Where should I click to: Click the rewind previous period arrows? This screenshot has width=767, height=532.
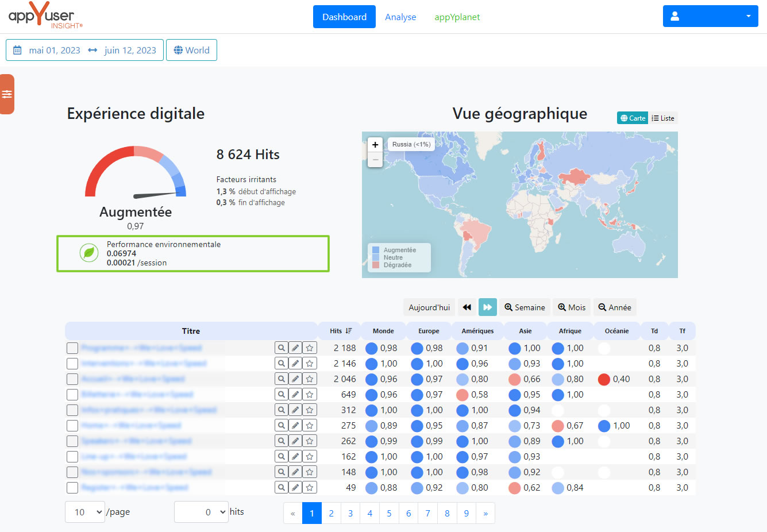[467, 307]
